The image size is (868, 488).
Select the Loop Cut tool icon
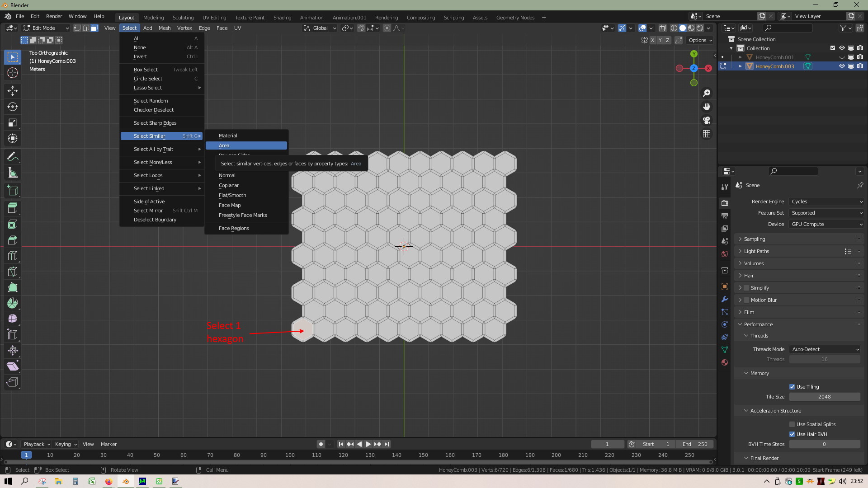coord(13,256)
